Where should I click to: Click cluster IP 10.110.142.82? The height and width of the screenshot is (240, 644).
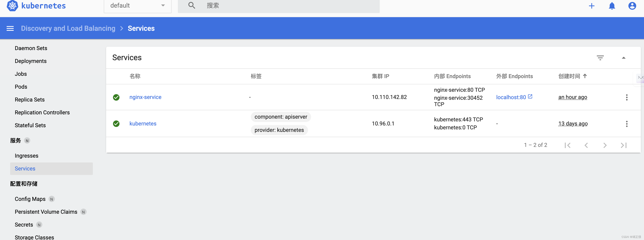(389, 97)
